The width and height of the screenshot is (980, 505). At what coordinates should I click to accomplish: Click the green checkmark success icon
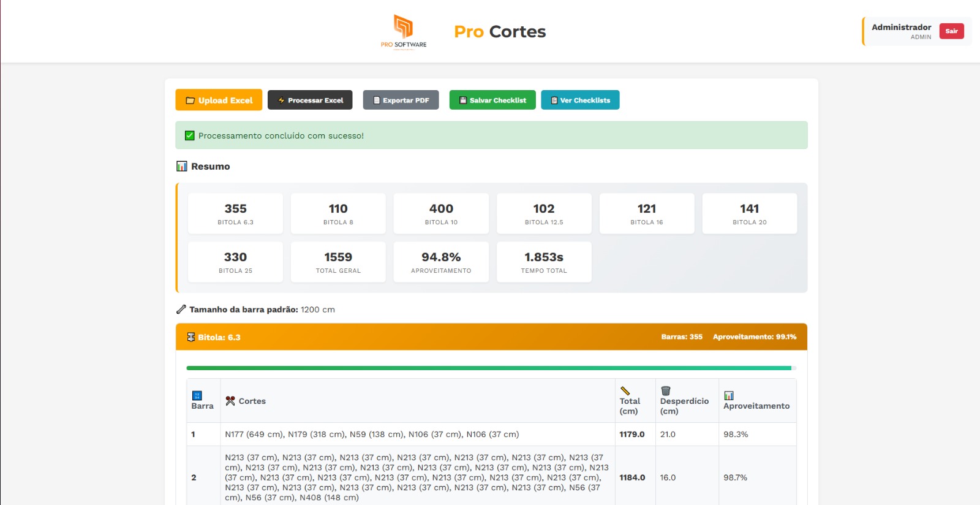pos(190,135)
